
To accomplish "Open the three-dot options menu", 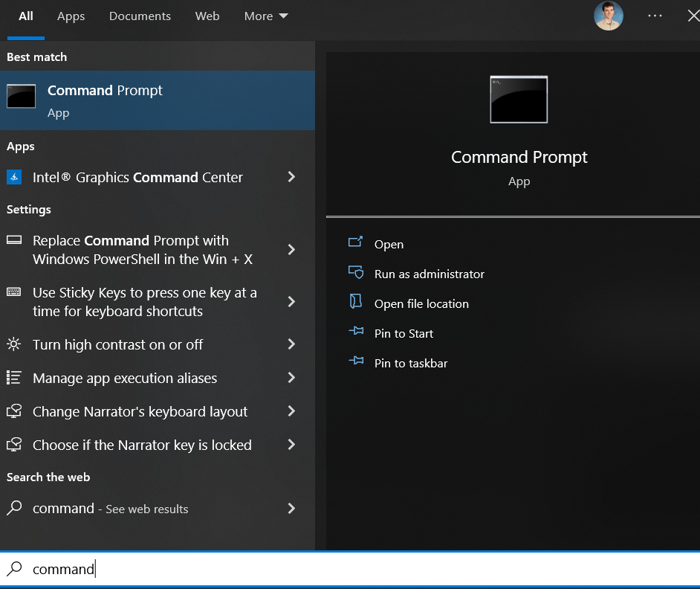I will (655, 16).
